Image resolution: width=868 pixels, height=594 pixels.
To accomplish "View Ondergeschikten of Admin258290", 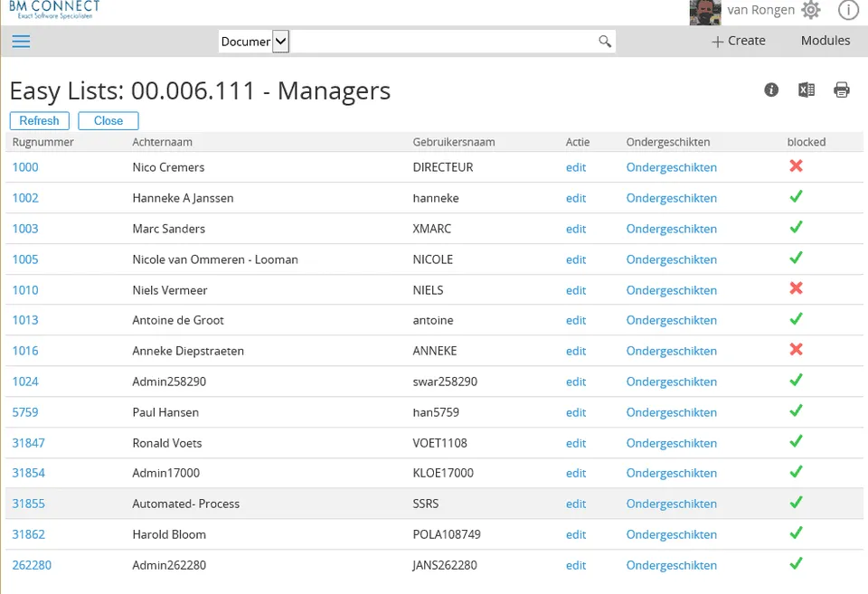I will point(672,382).
